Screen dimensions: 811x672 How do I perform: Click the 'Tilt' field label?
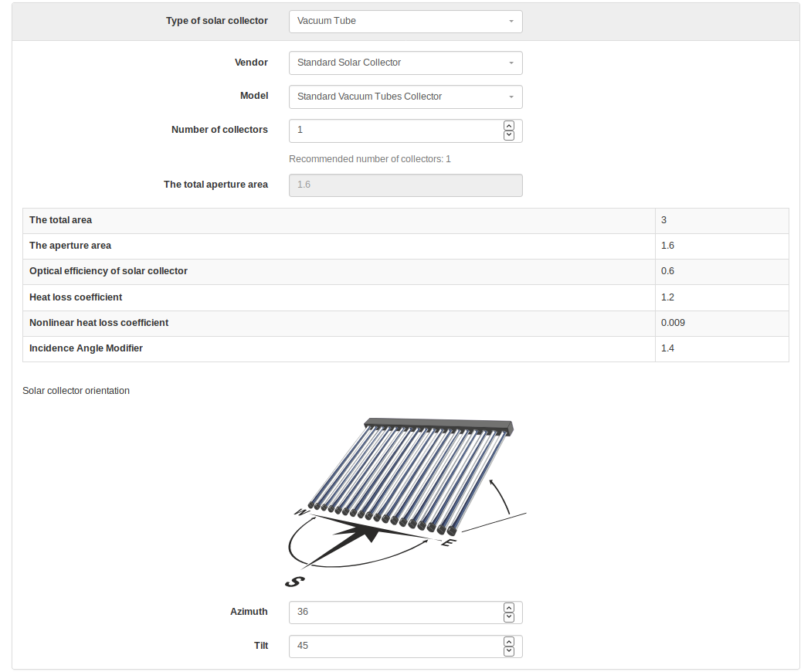coord(261,645)
